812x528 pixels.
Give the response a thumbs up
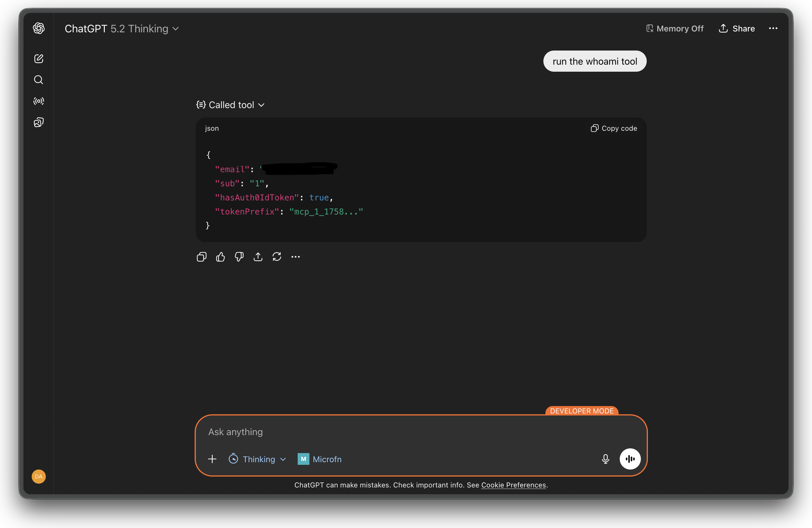click(x=220, y=257)
